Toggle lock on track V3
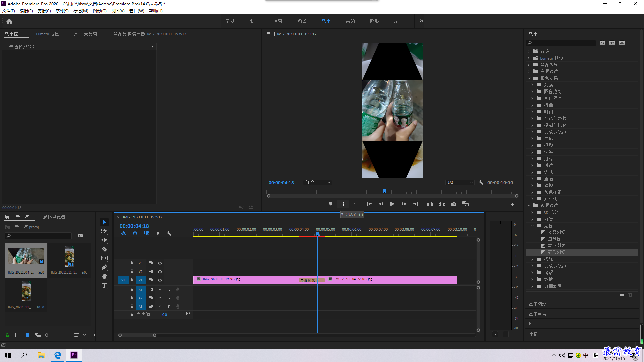The height and width of the screenshot is (362, 644). coord(132,263)
